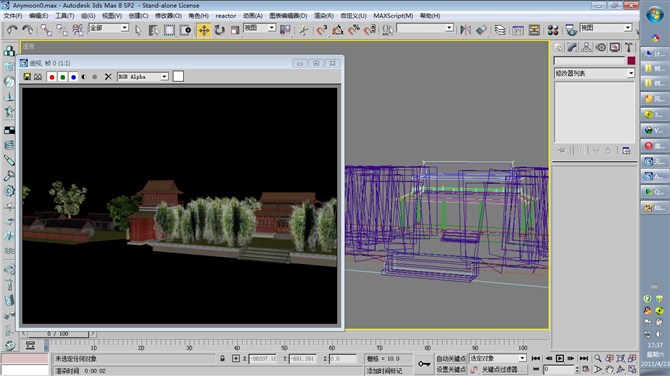The height and width of the screenshot is (376, 670).
Task: Select the Select and Link tool
Action: tap(46, 29)
